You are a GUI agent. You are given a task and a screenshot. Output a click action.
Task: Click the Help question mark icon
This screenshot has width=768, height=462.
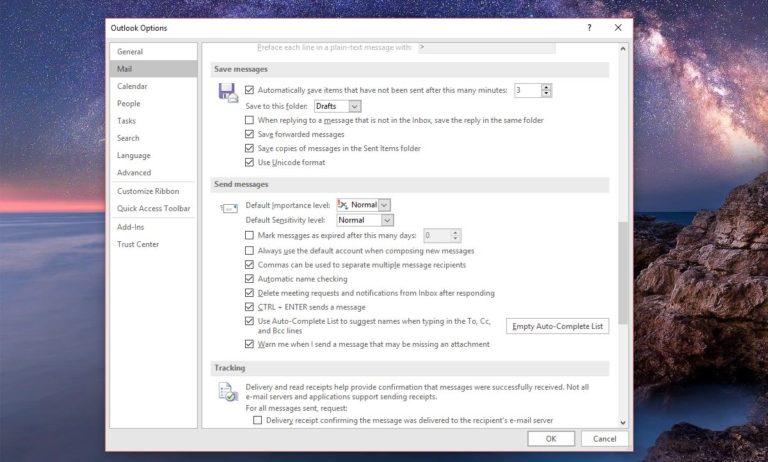tap(589, 28)
